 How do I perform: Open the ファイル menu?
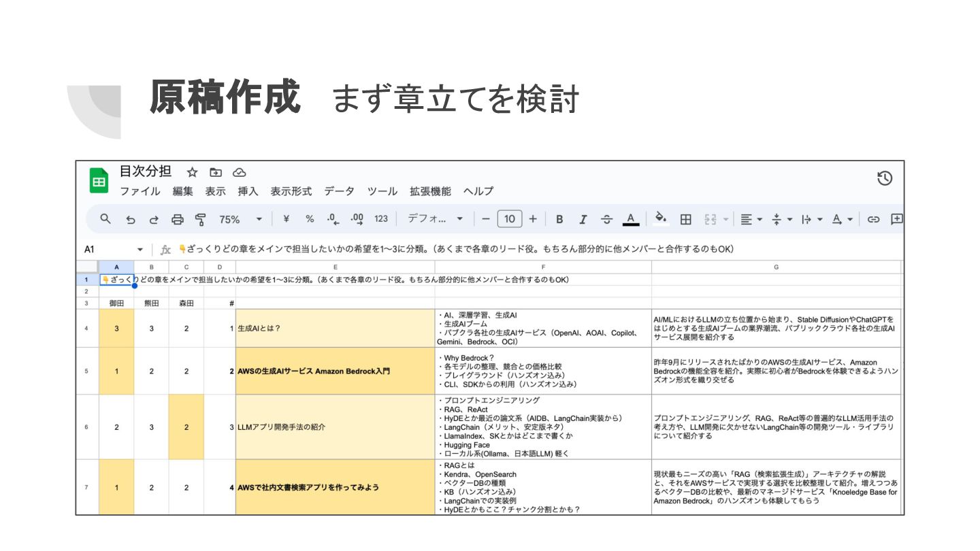coord(140,192)
